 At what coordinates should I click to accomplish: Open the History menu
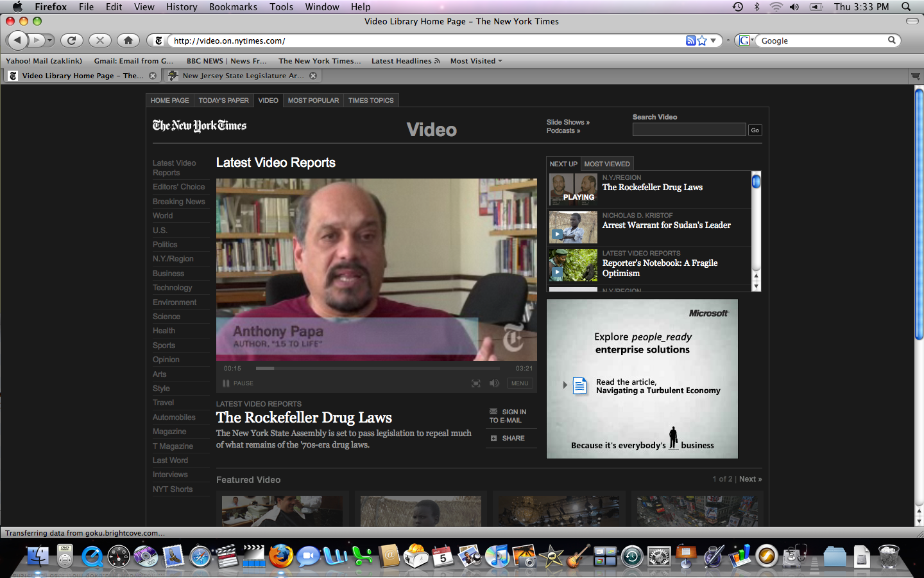[182, 6]
